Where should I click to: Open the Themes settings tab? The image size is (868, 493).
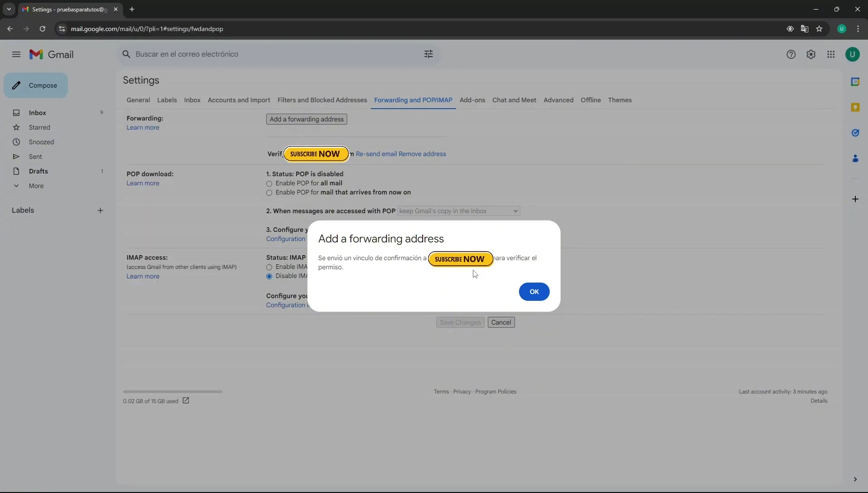pos(619,100)
